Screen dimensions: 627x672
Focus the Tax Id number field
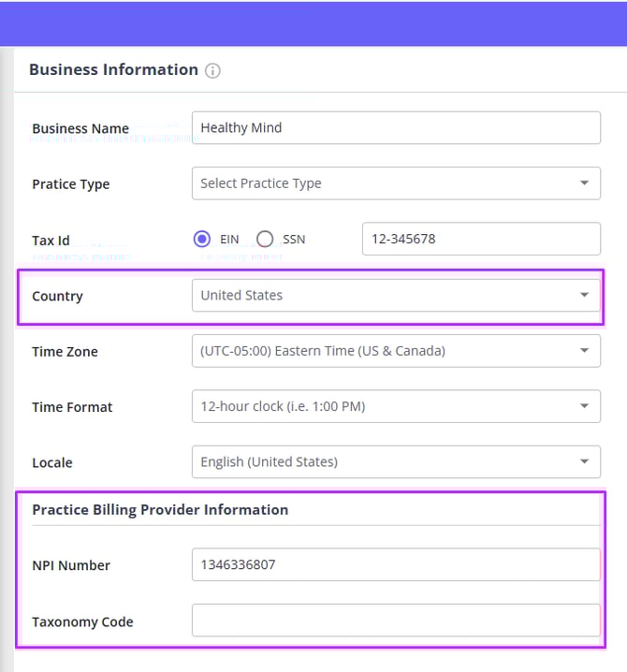[x=480, y=239]
